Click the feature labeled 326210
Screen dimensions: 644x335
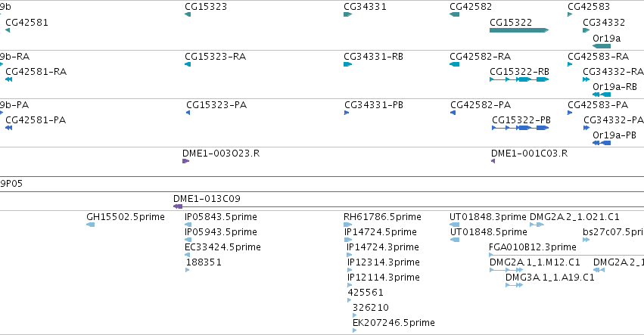point(371,308)
